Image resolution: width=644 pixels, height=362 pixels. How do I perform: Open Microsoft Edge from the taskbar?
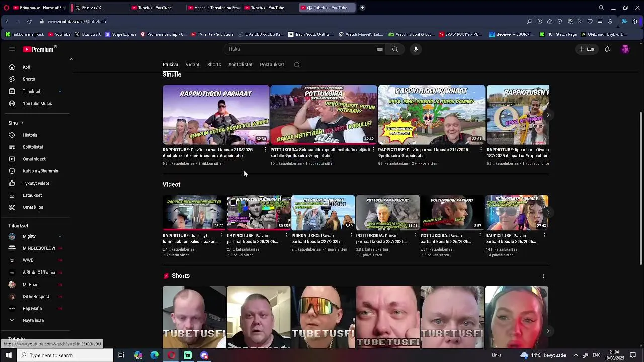(155, 355)
